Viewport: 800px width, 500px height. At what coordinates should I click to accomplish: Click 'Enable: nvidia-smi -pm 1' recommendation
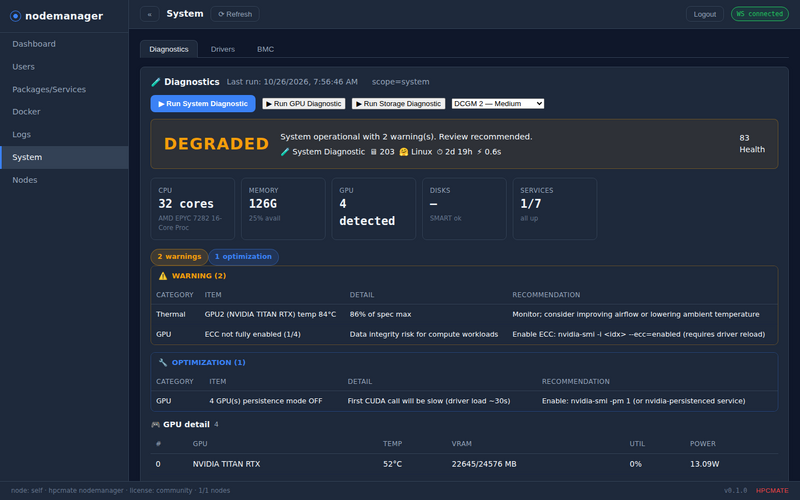(x=643, y=401)
